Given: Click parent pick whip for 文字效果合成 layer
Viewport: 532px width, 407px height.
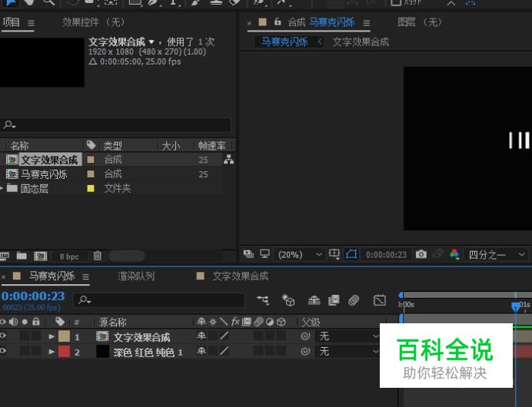Looking at the screenshot, I should pos(305,336).
